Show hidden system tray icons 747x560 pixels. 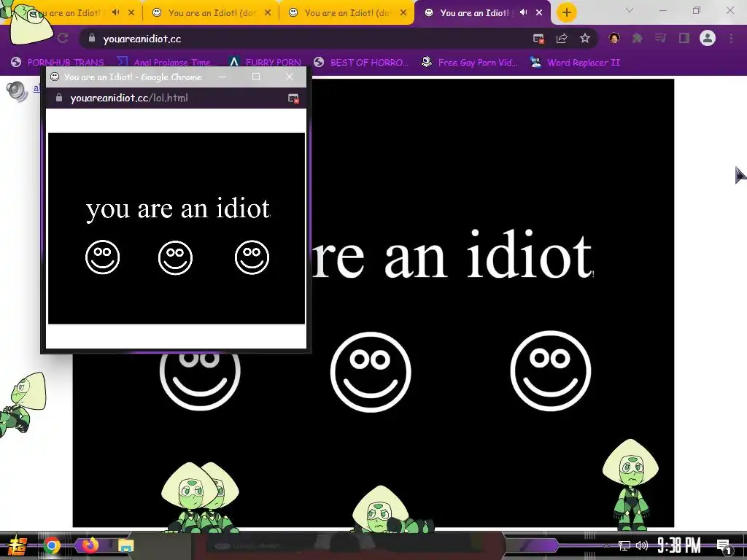click(606, 545)
